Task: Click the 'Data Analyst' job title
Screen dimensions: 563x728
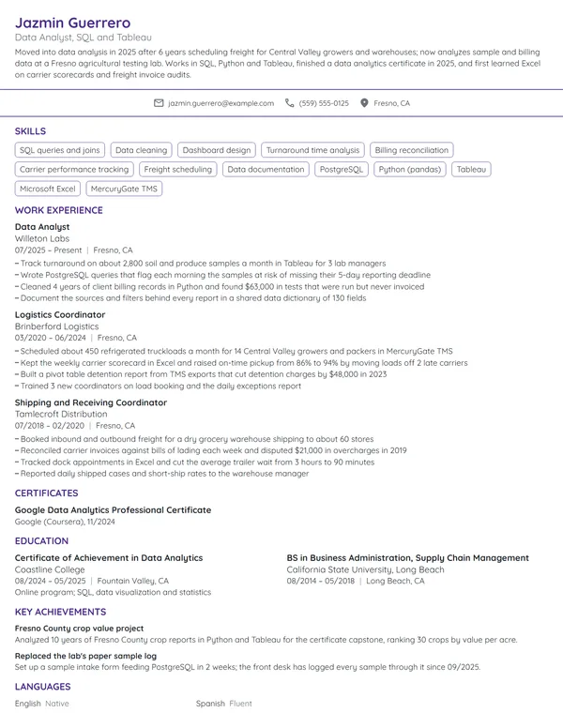Action: tap(42, 227)
